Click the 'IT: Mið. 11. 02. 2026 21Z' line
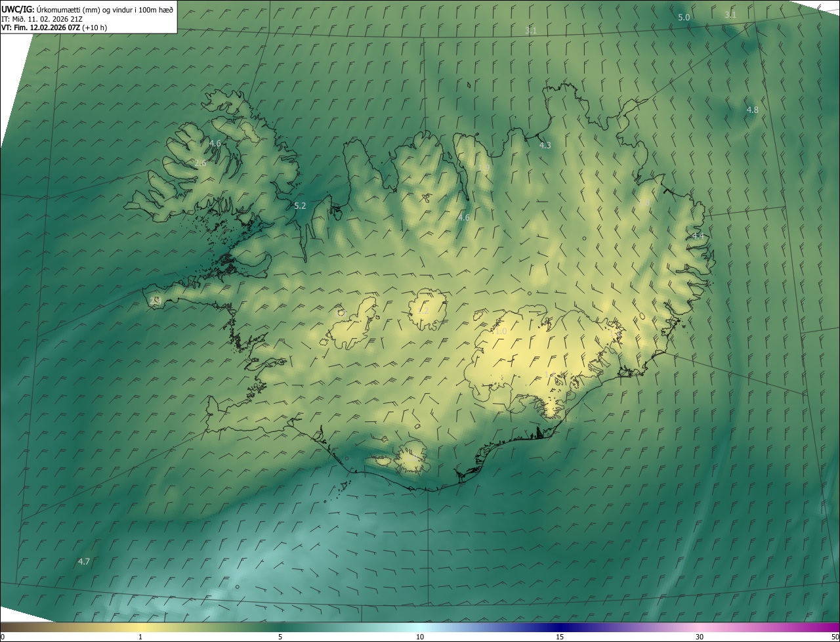 click(41, 18)
